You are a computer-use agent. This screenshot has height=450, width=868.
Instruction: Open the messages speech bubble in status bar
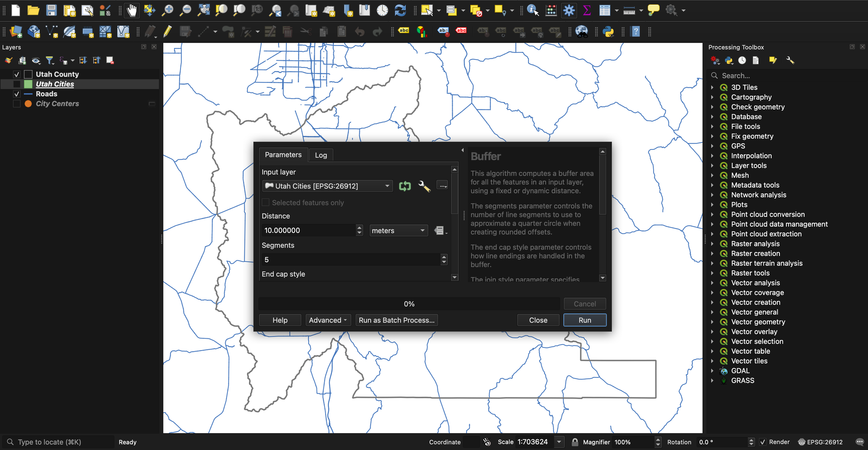coord(859,442)
